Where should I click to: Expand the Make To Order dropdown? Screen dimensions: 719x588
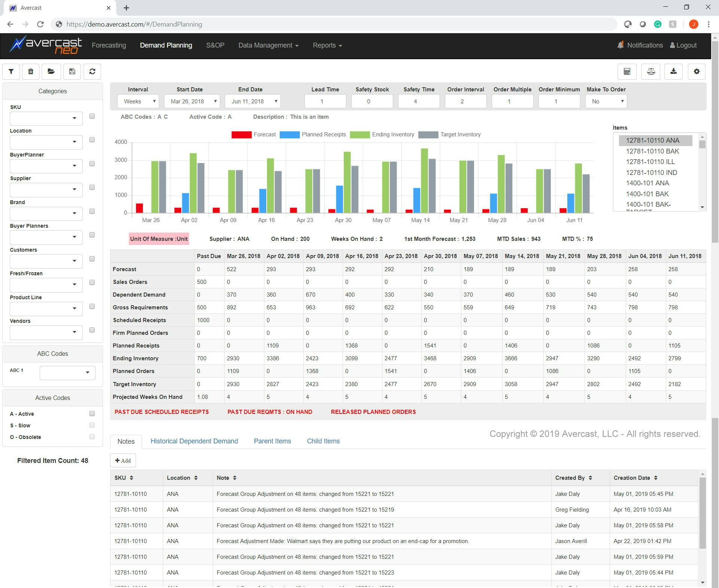point(606,101)
